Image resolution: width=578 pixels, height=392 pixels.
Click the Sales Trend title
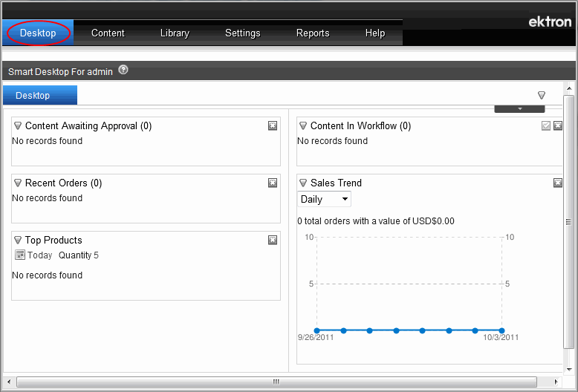(x=336, y=183)
